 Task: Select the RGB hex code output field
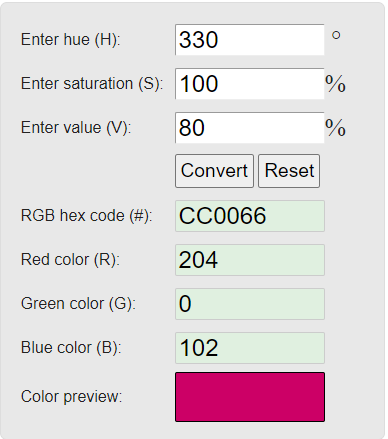(x=250, y=216)
